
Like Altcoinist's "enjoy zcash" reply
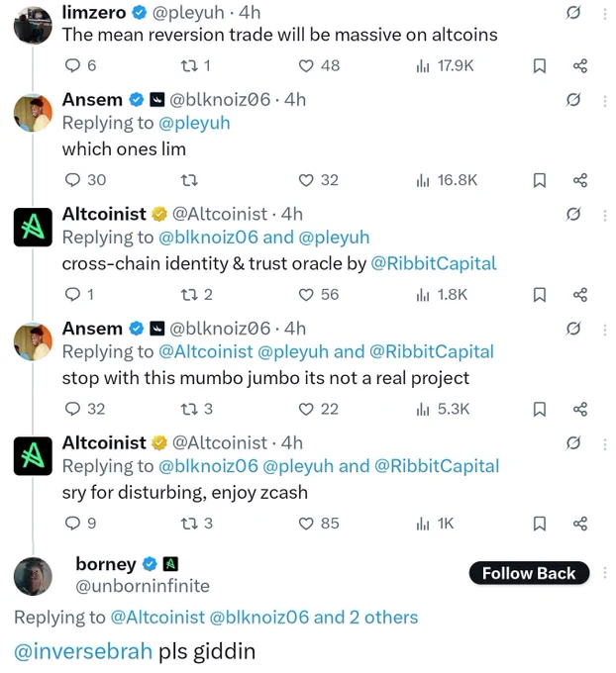coord(319,524)
